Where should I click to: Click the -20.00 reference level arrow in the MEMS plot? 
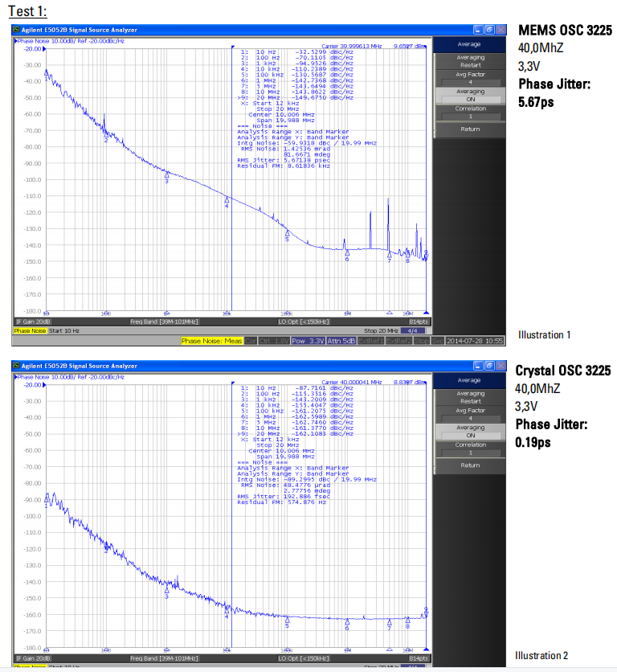click(45, 48)
